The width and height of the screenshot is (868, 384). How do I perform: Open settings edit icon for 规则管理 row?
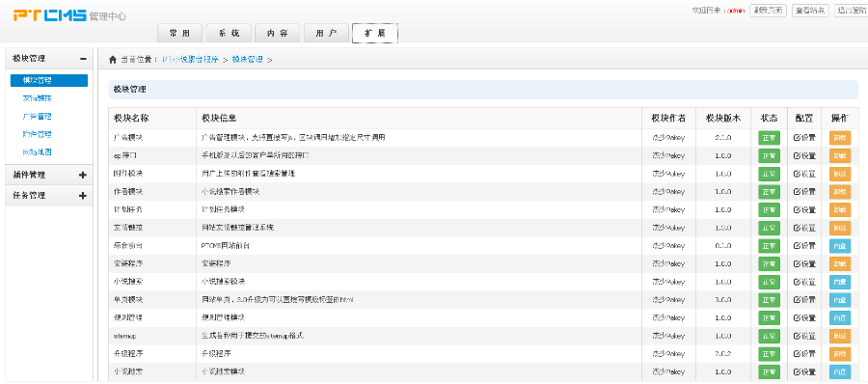click(x=798, y=318)
